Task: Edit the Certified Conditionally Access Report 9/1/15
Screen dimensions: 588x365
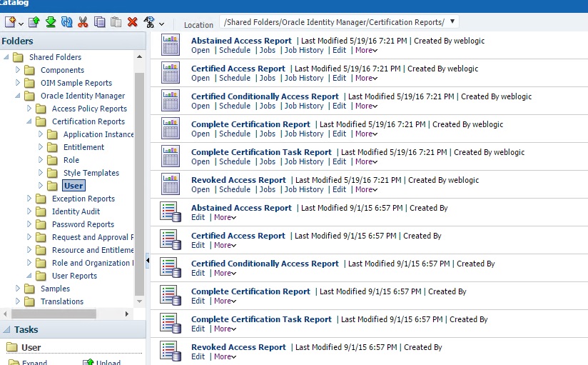Action: [x=198, y=273]
